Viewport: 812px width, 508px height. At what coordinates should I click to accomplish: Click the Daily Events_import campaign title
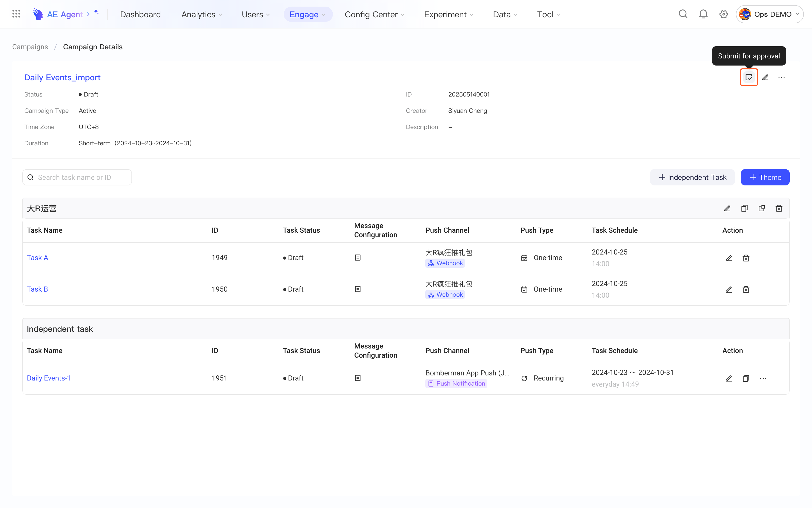pos(62,78)
